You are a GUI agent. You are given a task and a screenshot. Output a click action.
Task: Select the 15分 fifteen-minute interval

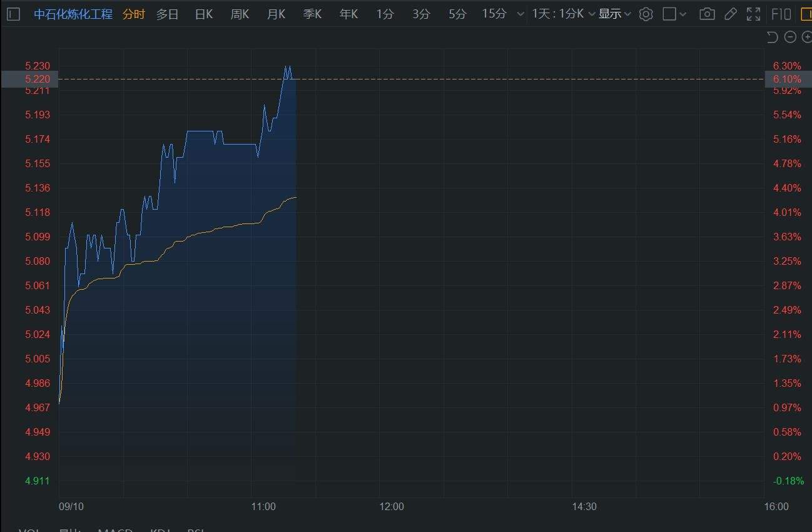[494, 14]
